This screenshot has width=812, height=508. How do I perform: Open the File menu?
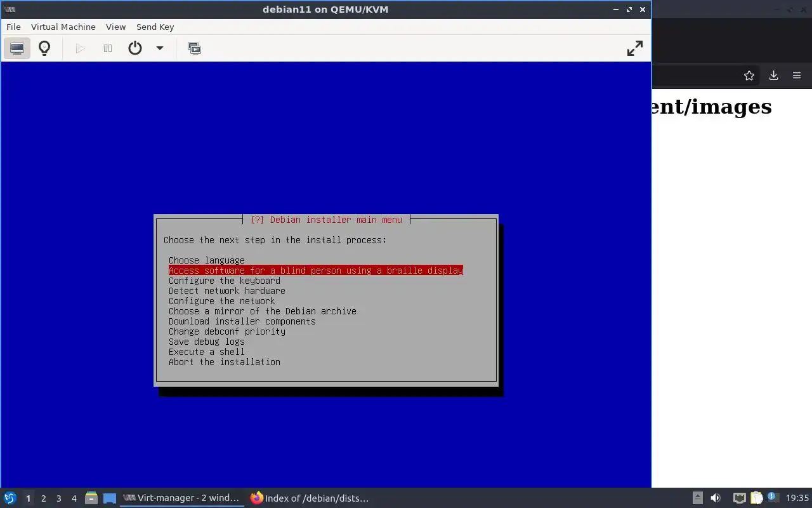13,27
